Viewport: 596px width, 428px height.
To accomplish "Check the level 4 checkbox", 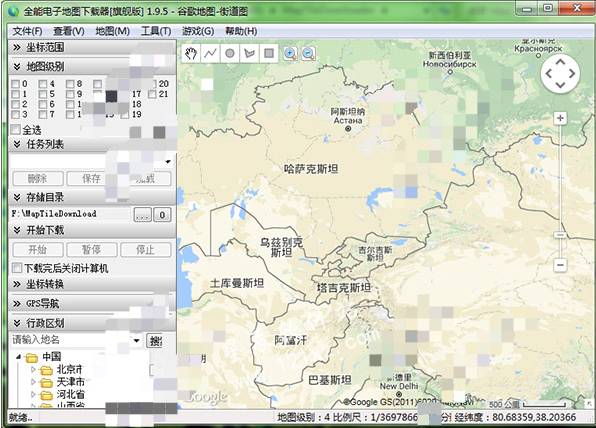I will point(43,84).
